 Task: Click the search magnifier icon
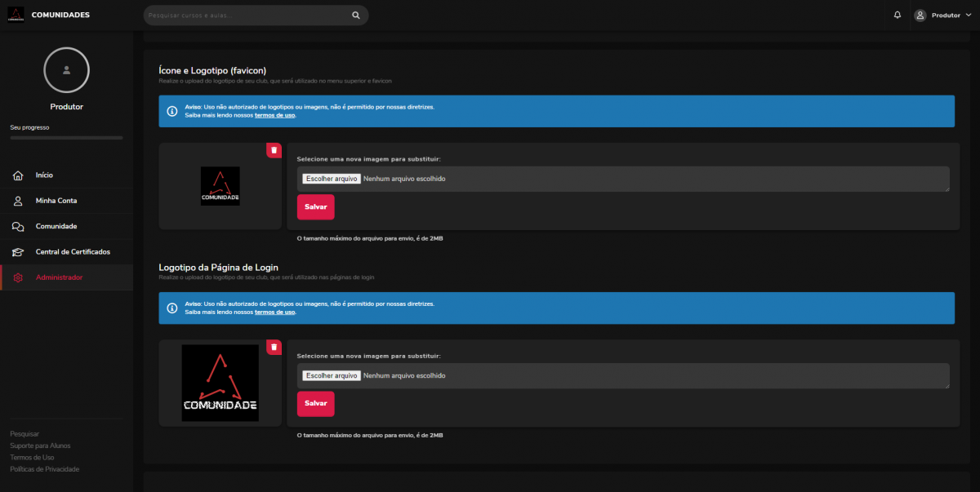click(356, 15)
